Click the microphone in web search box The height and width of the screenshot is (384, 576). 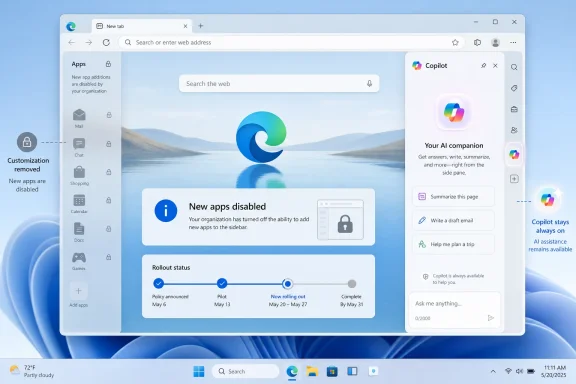click(x=370, y=83)
